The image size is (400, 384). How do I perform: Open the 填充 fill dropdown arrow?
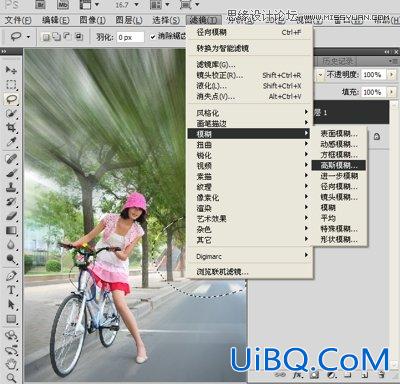tap(392, 92)
